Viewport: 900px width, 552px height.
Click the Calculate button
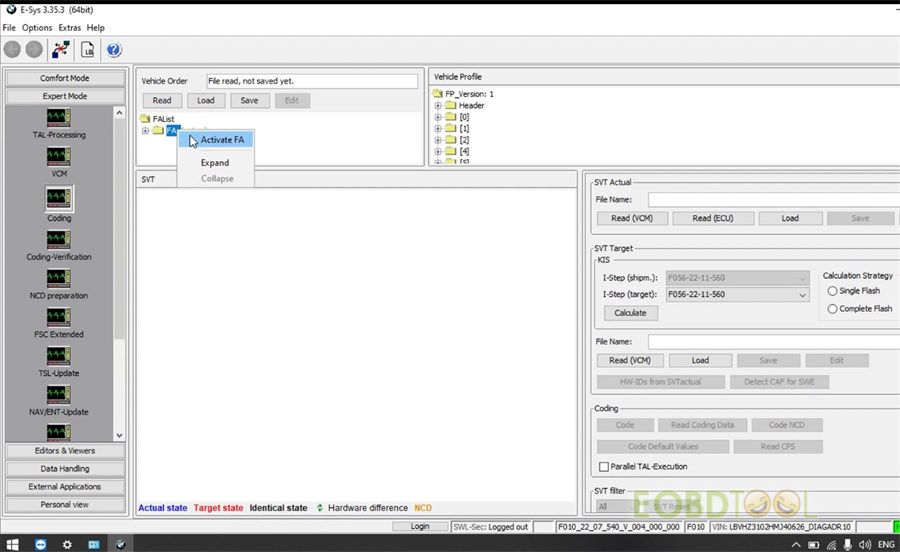pos(630,313)
